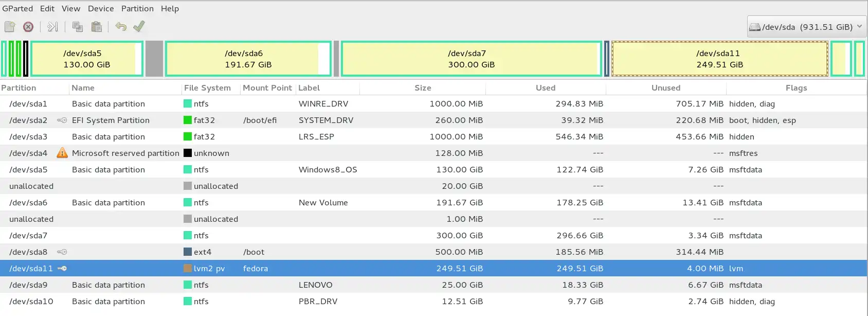Select the /dev/sda7 block in disk map
Screen dimensions: 868x316
pyautogui.click(x=471, y=59)
